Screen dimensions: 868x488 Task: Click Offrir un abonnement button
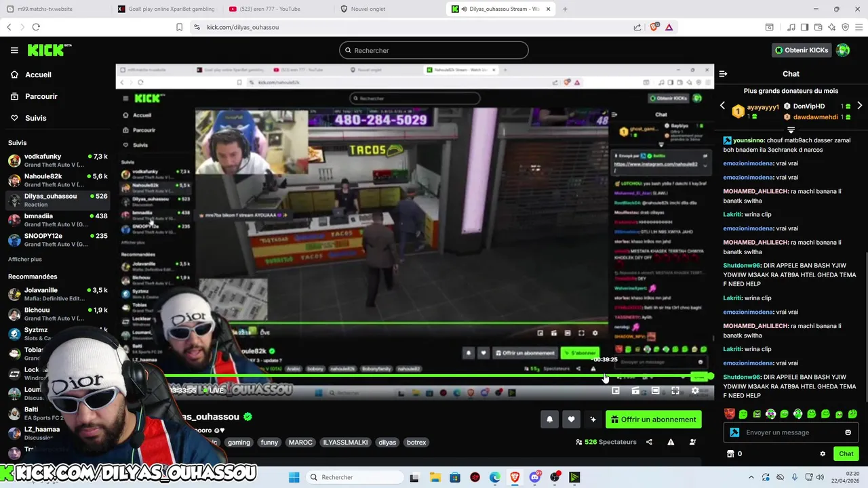(654, 420)
